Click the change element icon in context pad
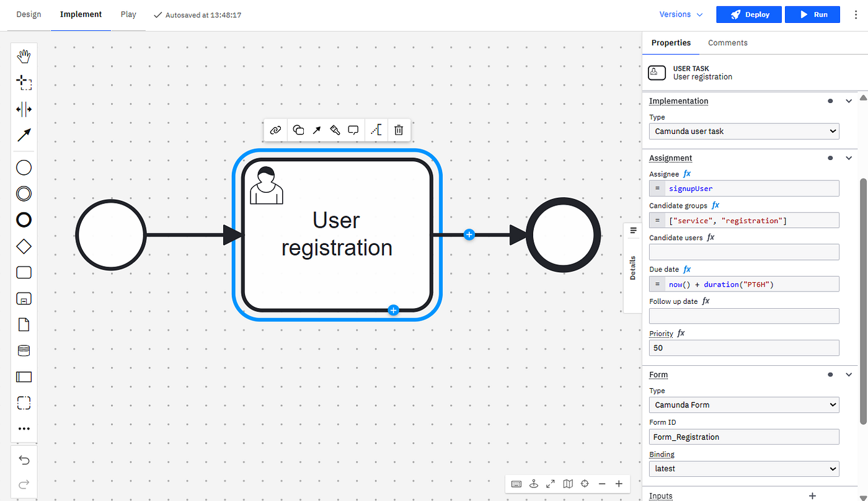Viewport: 868px width, 501px height. pyautogui.click(x=298, y=130)
